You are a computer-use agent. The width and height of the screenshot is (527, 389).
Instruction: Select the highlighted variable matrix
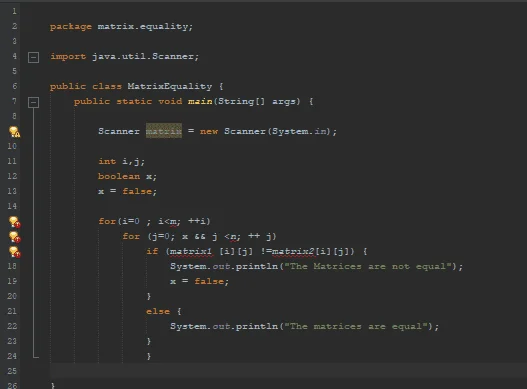[164, 131]
